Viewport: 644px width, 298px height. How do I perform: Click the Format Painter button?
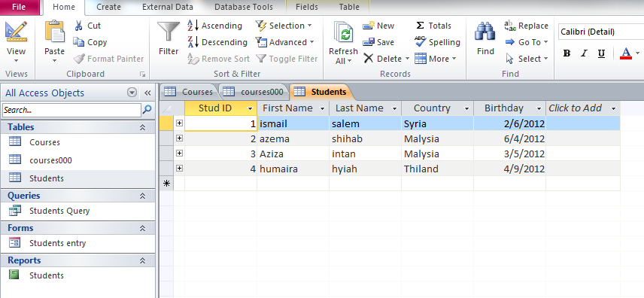[109, 59]
